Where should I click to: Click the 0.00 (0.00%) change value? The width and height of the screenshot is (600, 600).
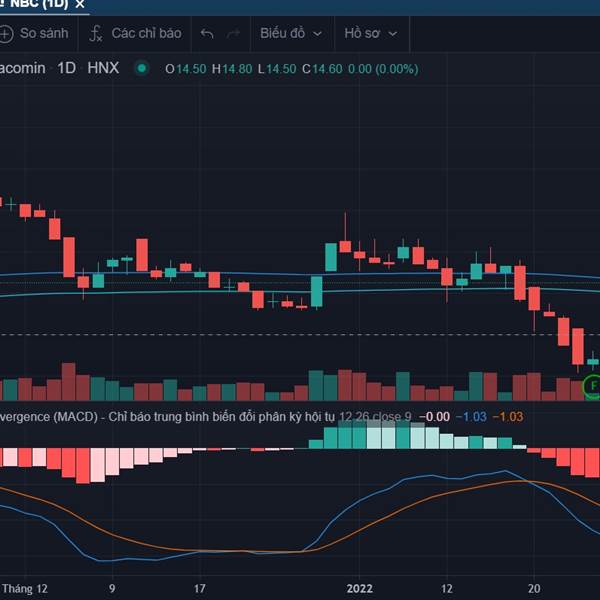383,69
